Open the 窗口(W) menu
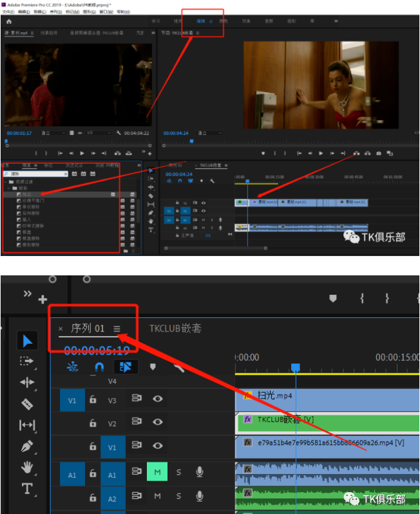The width and height of the screenshot is (420, 514). (106, 12)
